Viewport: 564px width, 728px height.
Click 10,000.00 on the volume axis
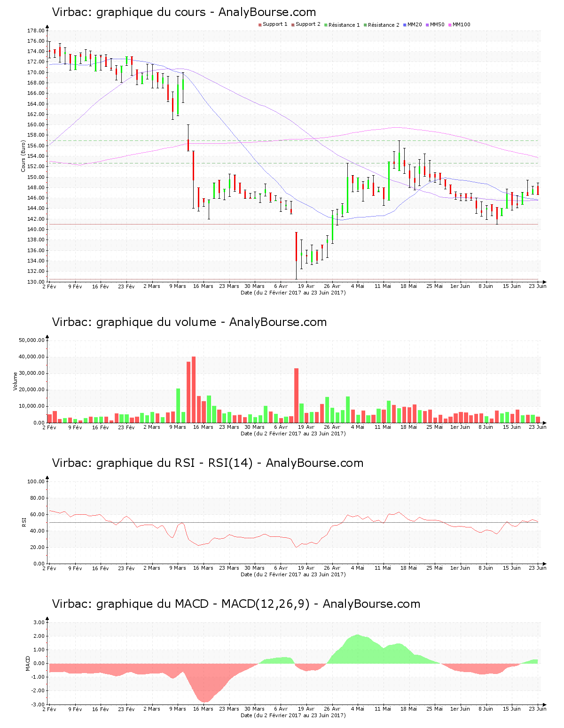[31, 406]
